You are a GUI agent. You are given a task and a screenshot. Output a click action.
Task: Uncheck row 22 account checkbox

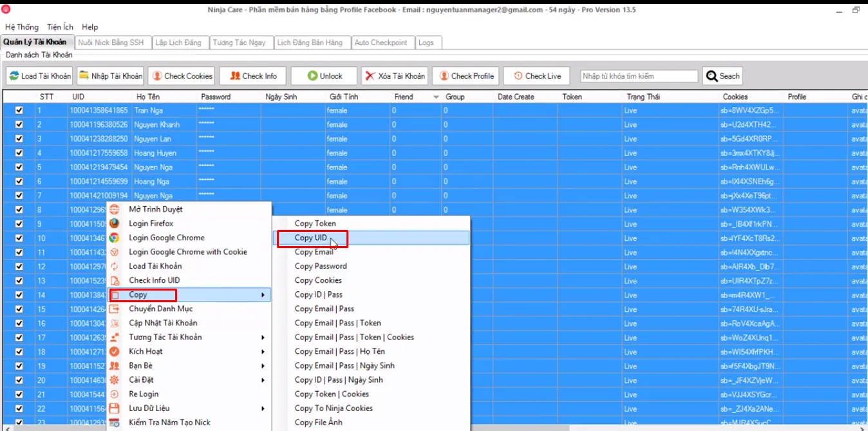coord(19,408)
